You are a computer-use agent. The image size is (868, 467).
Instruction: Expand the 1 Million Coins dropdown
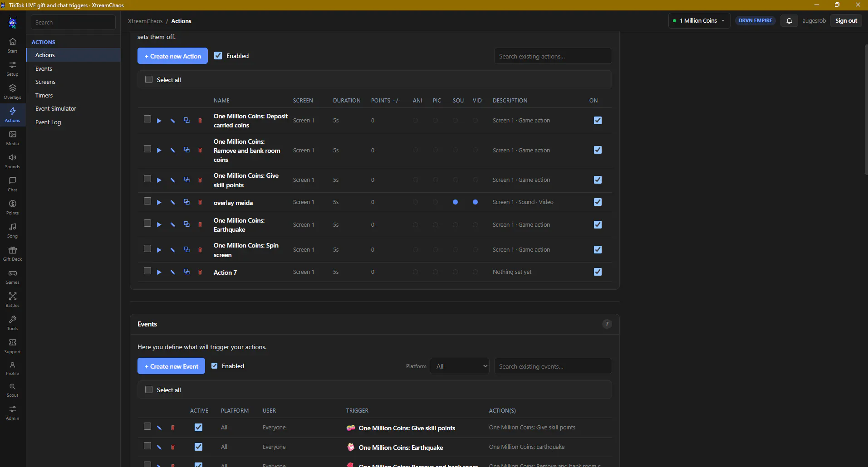point(699,21)
